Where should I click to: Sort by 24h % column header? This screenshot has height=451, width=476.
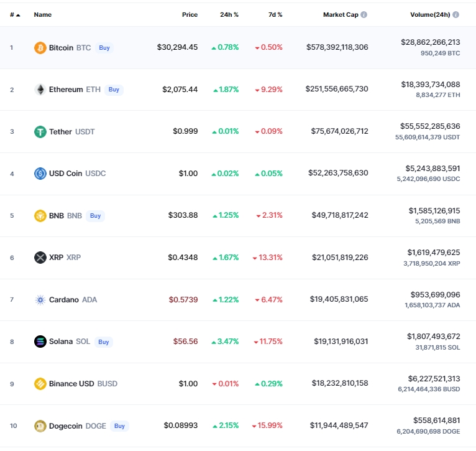click(x=229, y=14)
